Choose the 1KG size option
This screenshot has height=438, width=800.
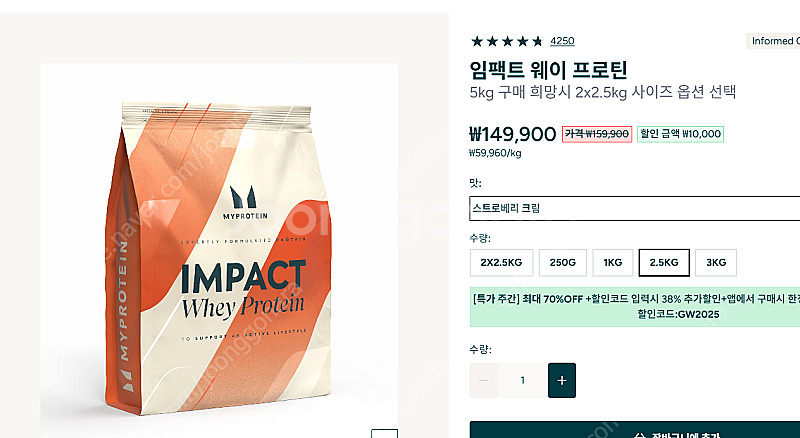[x=612, y=263]
